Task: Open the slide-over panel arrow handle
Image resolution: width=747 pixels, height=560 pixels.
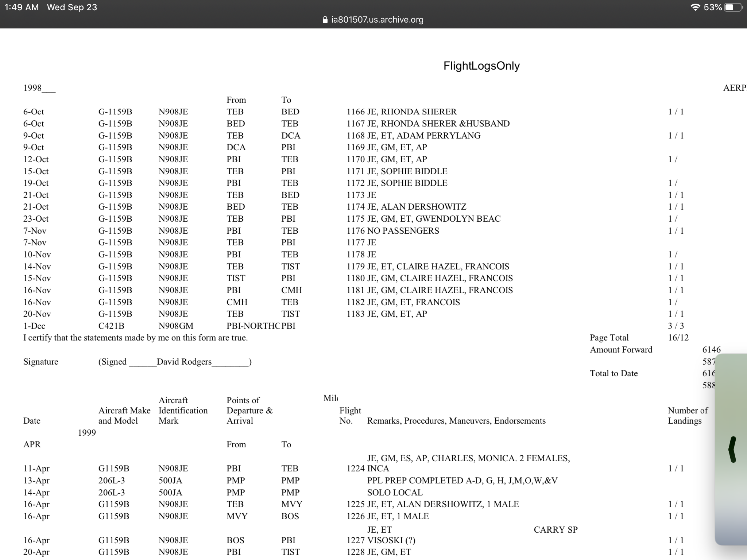Action: click(x=732, y=449)
